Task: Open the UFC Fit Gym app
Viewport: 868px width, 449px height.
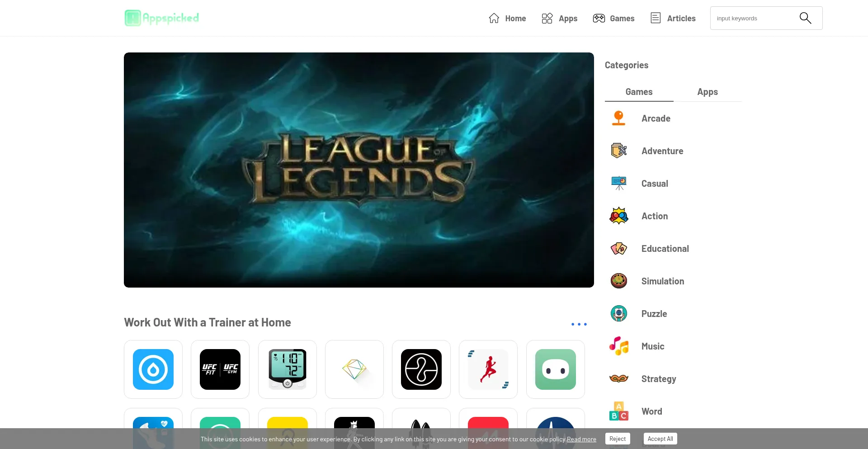Action: tap(220, 369)
